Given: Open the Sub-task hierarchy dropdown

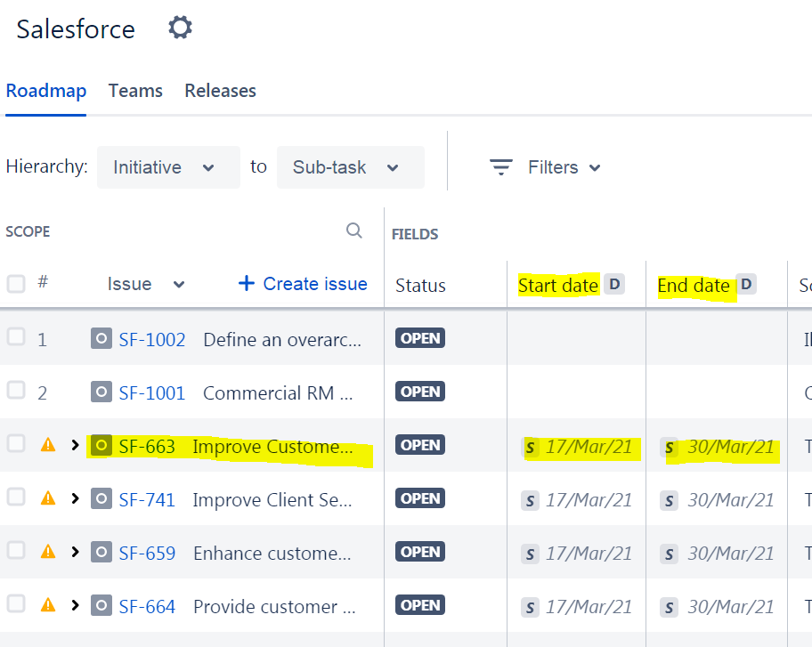Looking at the screenshot, I should (351, 167).
